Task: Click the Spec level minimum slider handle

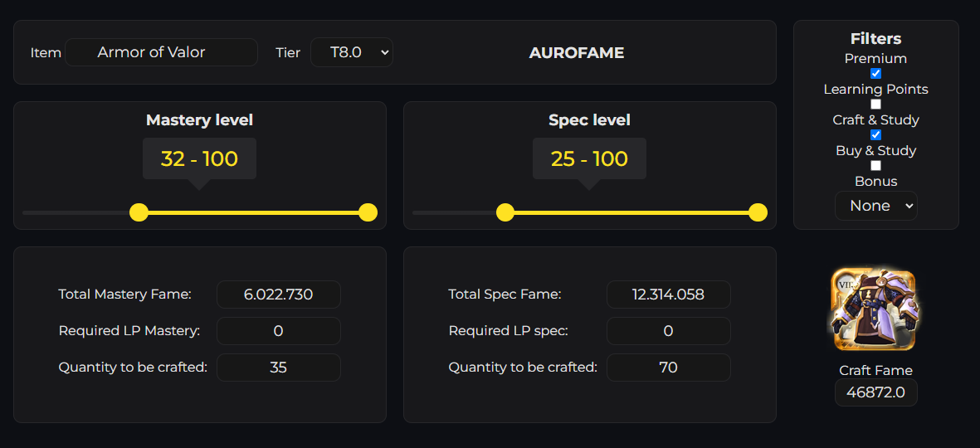Action: (x=505, y=212)
